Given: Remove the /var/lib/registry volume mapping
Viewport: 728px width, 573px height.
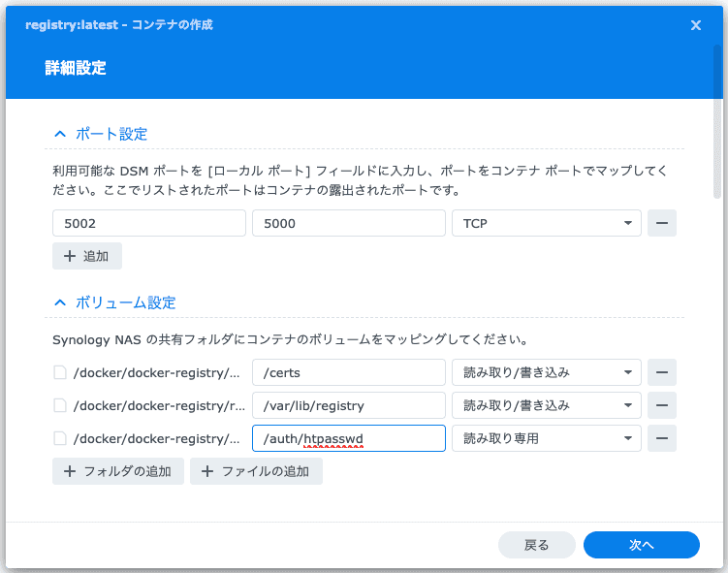Looking at the screenshot, I should click(662, 405).
